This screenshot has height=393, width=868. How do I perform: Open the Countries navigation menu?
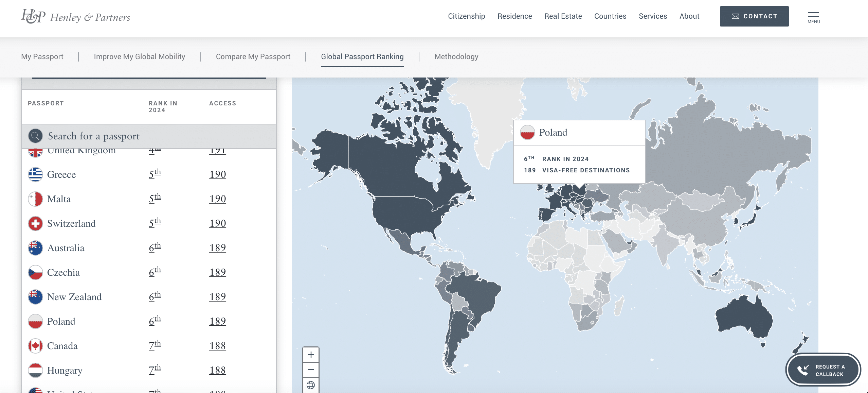coord(610,16)
